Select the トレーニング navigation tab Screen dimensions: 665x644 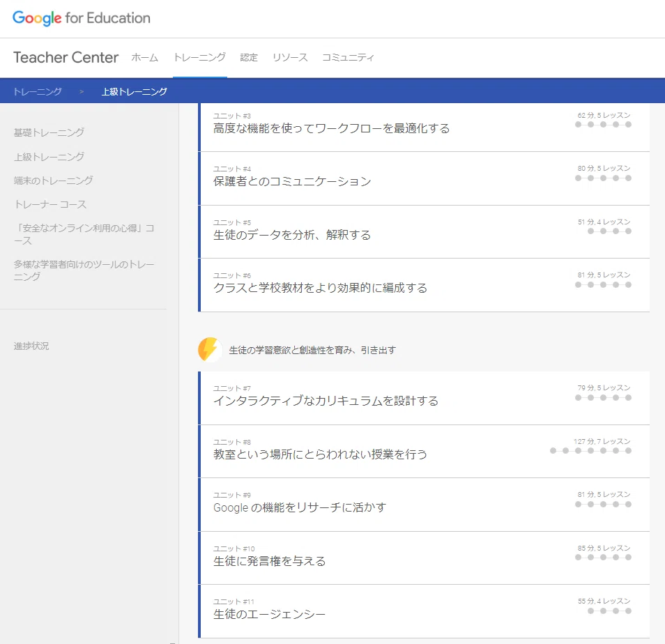(x=200, y=57)
